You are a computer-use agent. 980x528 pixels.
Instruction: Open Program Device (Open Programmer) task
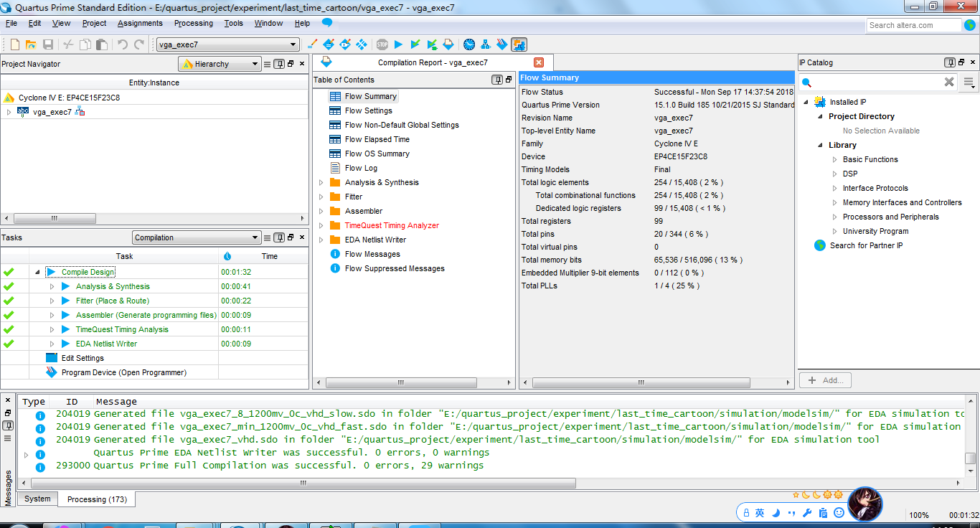coord(124,372)
